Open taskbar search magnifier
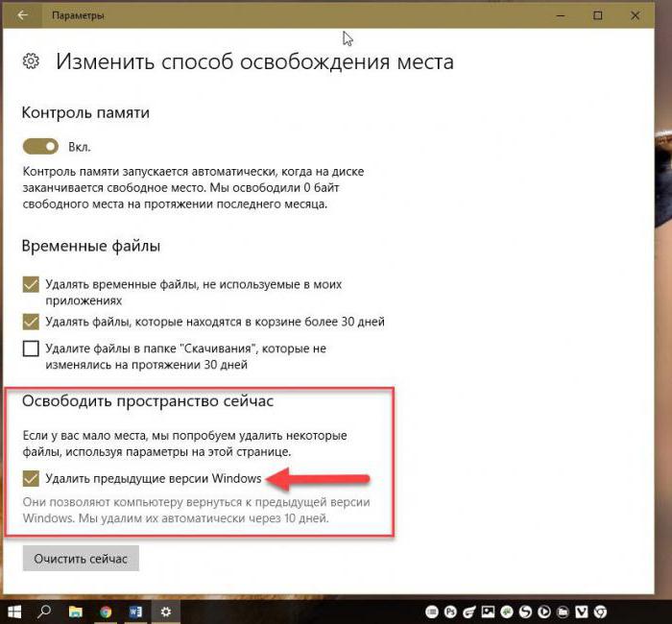This screenshot has width=672, height=624. coord(44,612)
